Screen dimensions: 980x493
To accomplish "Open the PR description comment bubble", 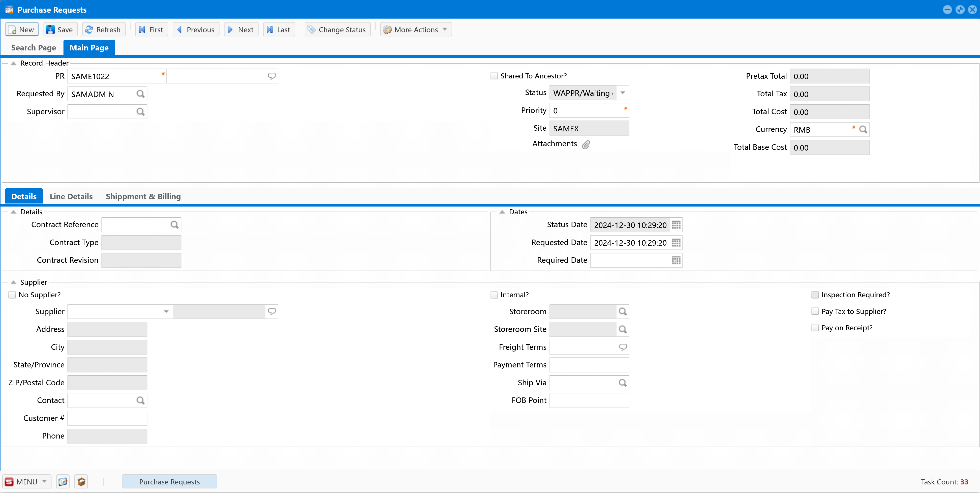I will click(272, 76).
